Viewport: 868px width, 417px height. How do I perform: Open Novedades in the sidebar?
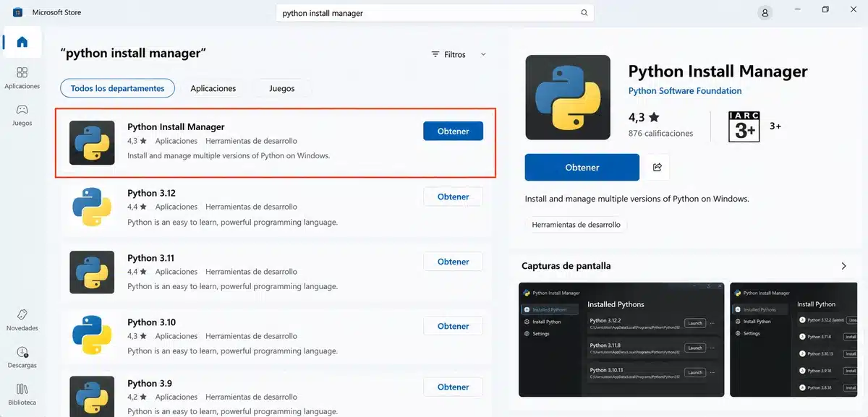[x=22, y=320]
